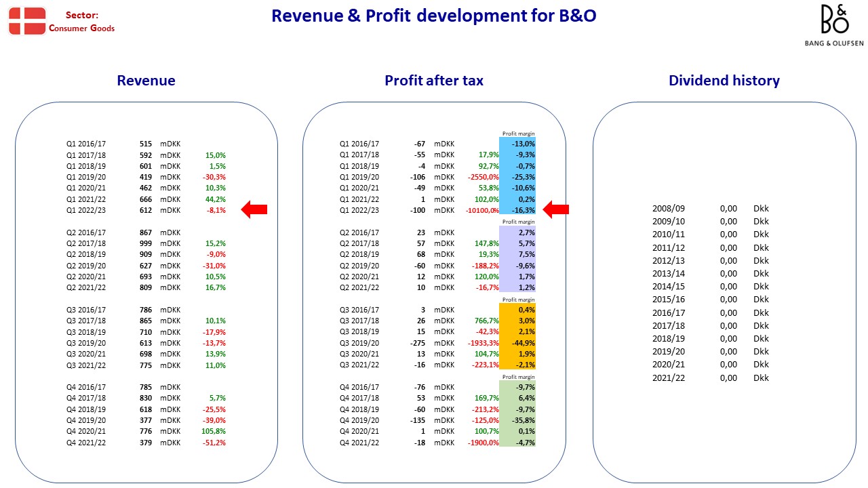This screenshot has width=868, height=488.
Task: Click the 2015/16 dividend row year
Action: (x=669, y=300)
